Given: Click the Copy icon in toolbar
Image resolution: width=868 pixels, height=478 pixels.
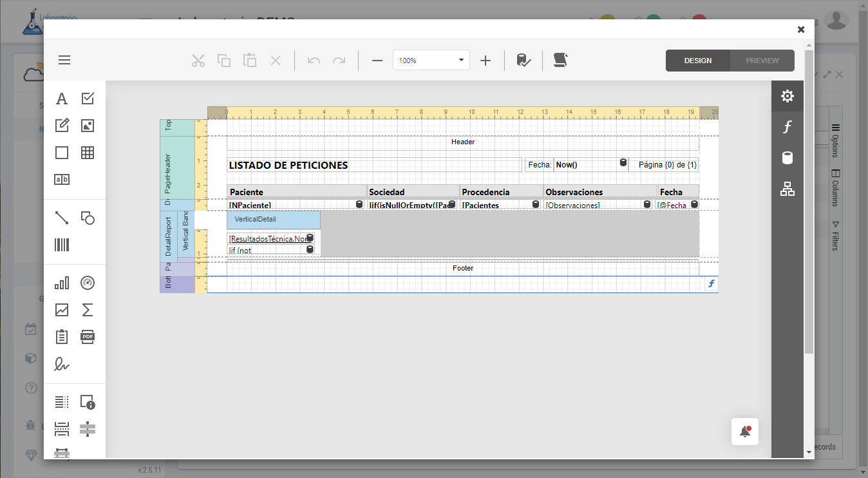Looking at the screenshot, I should point(224,61).
